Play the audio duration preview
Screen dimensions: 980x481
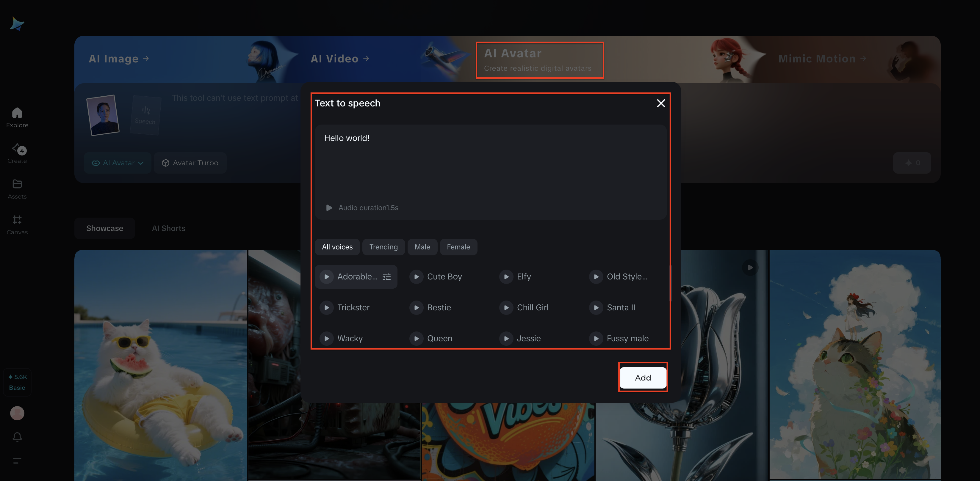pos(329,208)
